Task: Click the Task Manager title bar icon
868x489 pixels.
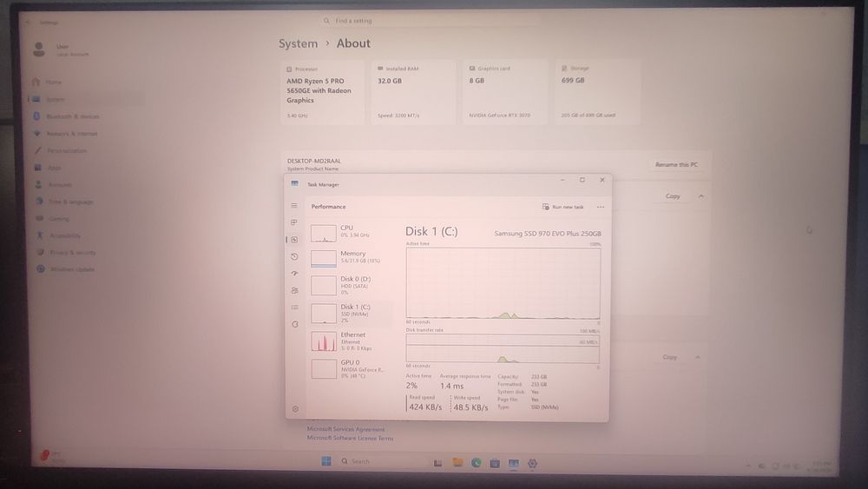Action: (x=294, y=184)
